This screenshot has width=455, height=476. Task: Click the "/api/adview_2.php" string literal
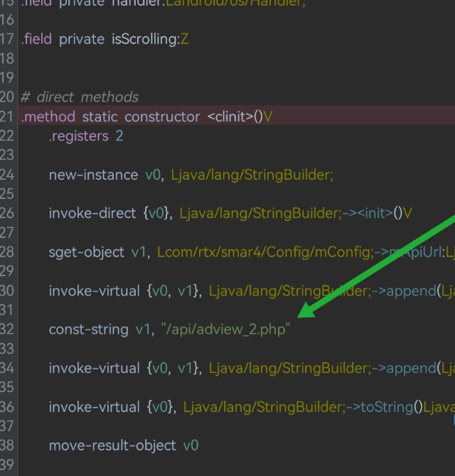pyautogui.click(x=225, y=330)
